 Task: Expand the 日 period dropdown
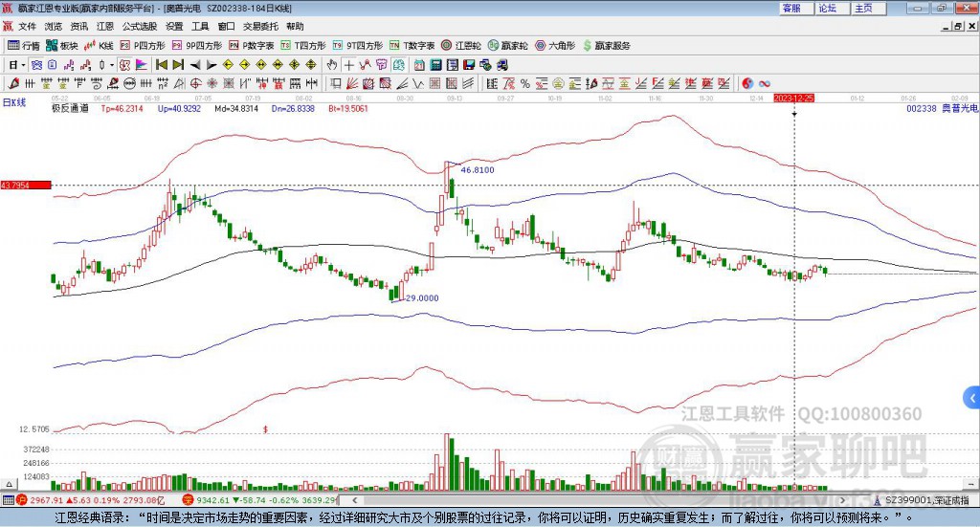click(x=16, y=65)
